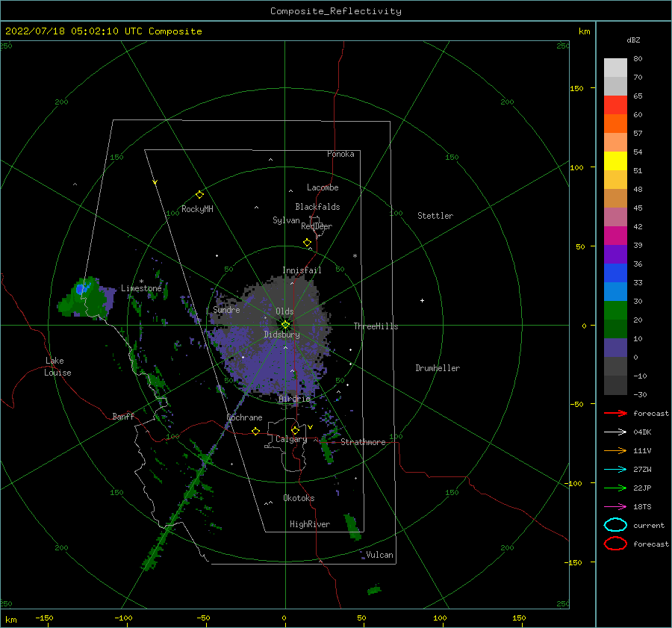
Task: Click the Limestone label
Action: (x=141, y=288)
